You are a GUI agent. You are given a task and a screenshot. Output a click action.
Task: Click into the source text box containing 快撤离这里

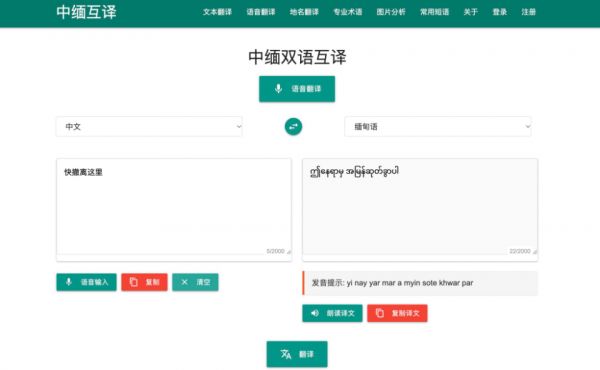pyautogui.click(x=174, y=207)
